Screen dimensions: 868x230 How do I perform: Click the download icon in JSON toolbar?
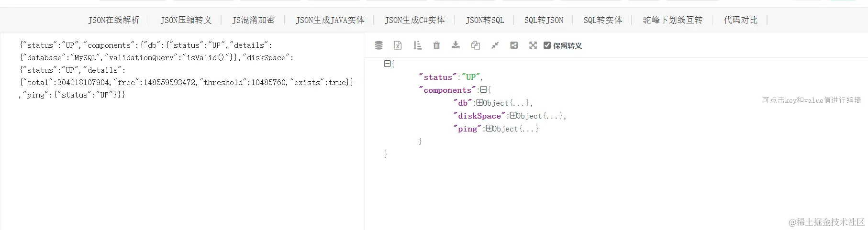456,45
